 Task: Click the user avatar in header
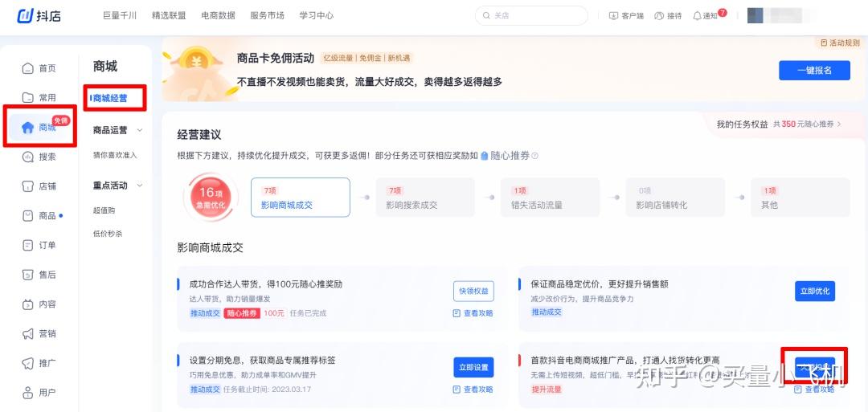(755, 15)
